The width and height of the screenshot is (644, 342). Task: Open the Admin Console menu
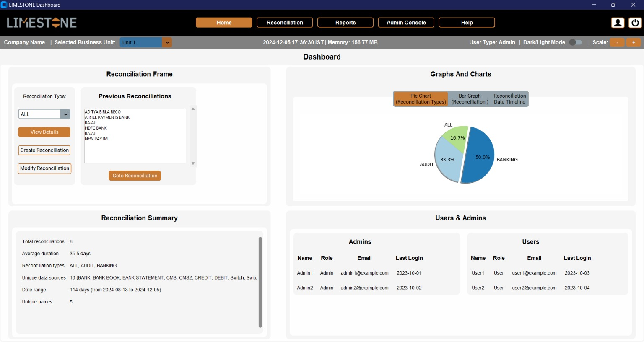coord(406,23)
